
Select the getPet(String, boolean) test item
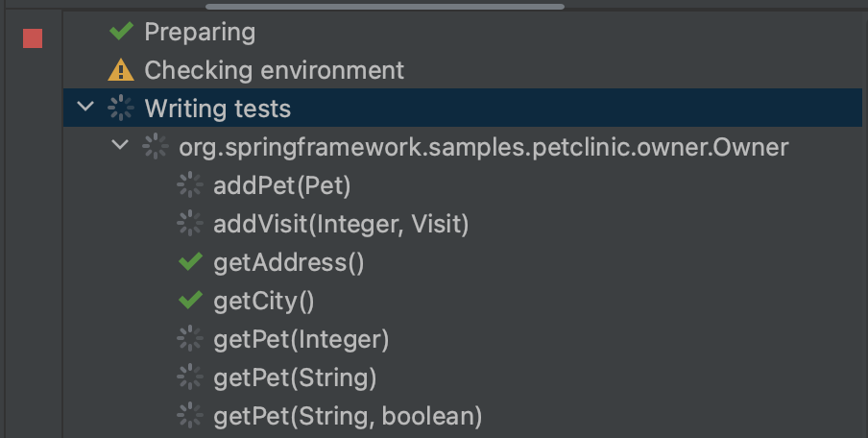(348, 416)
